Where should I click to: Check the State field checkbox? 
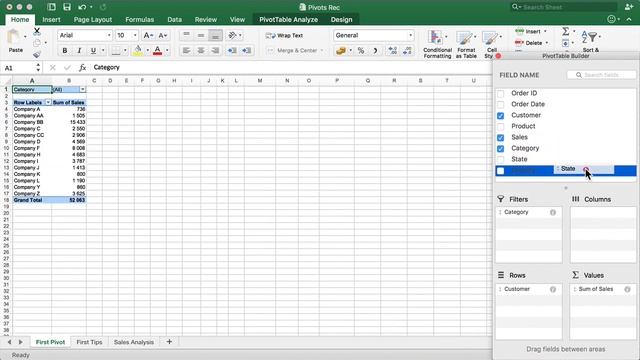pos(500,160)
